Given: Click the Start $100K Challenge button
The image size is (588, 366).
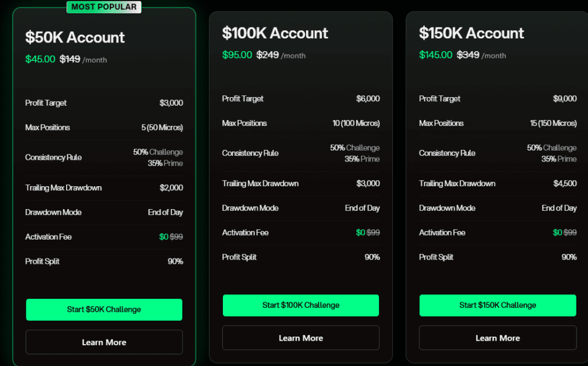Looking at the screenshot, I should click(300, 305).
